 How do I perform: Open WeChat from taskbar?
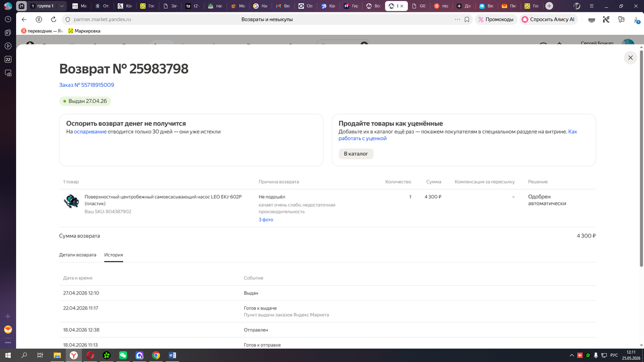123,355
